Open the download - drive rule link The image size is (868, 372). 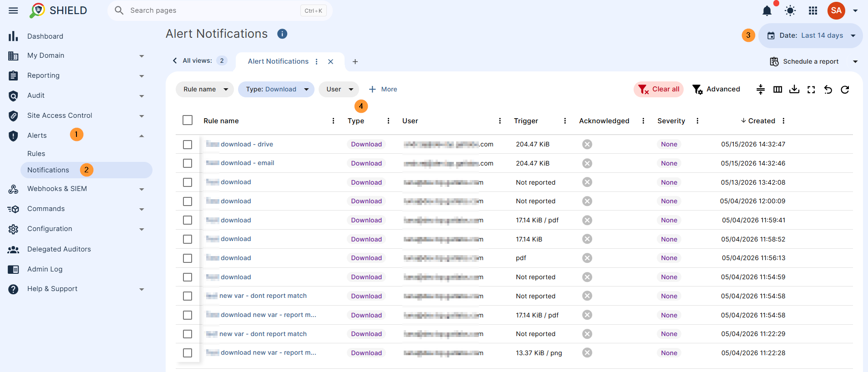[247, 144]
